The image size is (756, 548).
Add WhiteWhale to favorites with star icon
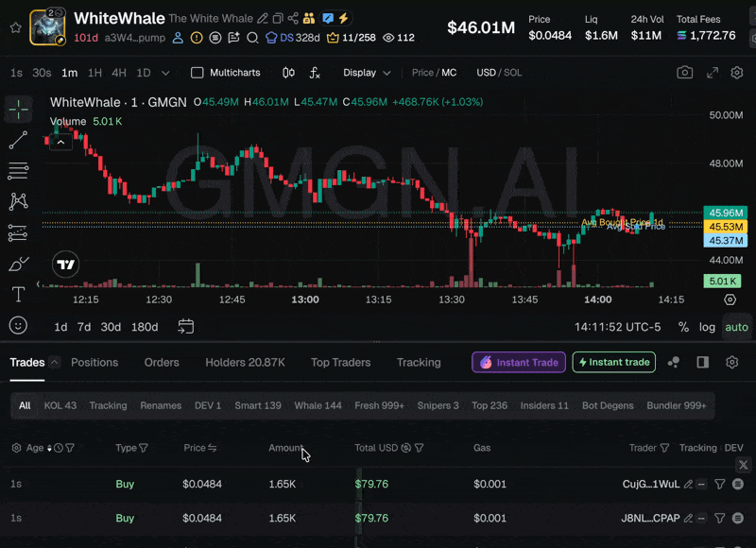tap(16, 27)
